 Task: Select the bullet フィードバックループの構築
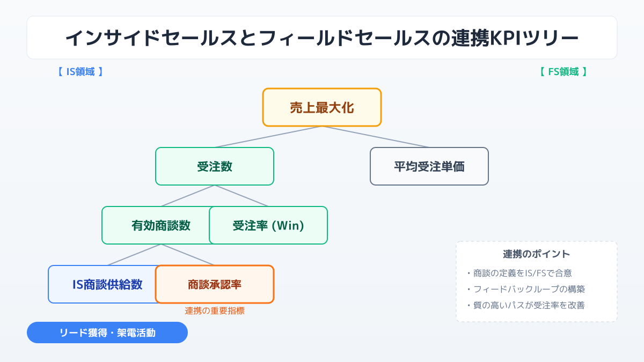(x=529, y=289)
